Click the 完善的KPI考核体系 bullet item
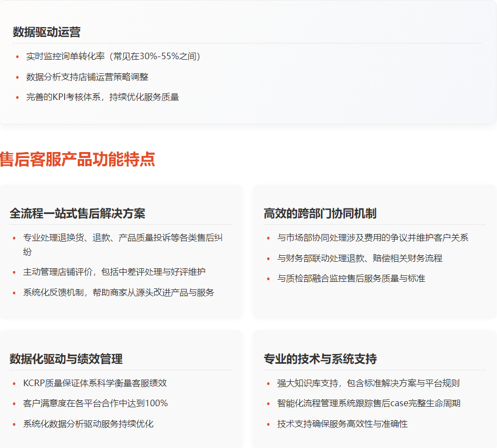Viewport: 497px width, 448px height. pyautogui.click(x=102, y=97)
